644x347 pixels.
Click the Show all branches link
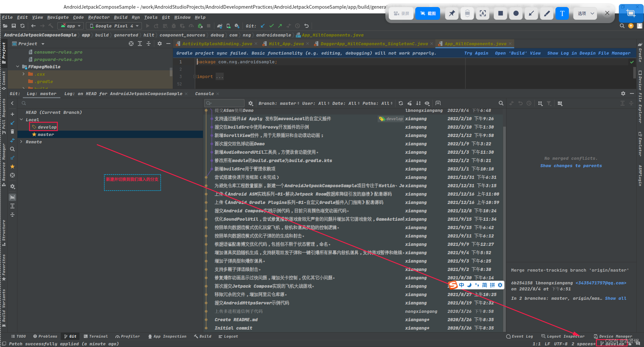615,298
